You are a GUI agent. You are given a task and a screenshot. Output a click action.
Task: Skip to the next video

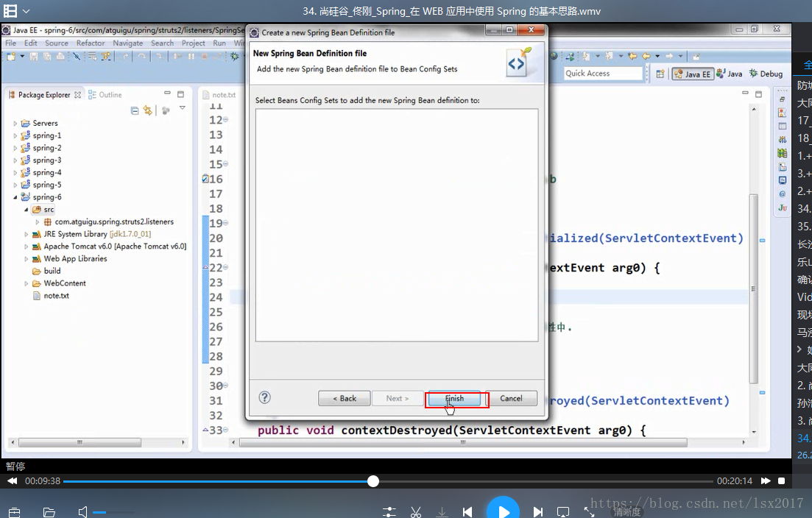click(x=538, y=512)
